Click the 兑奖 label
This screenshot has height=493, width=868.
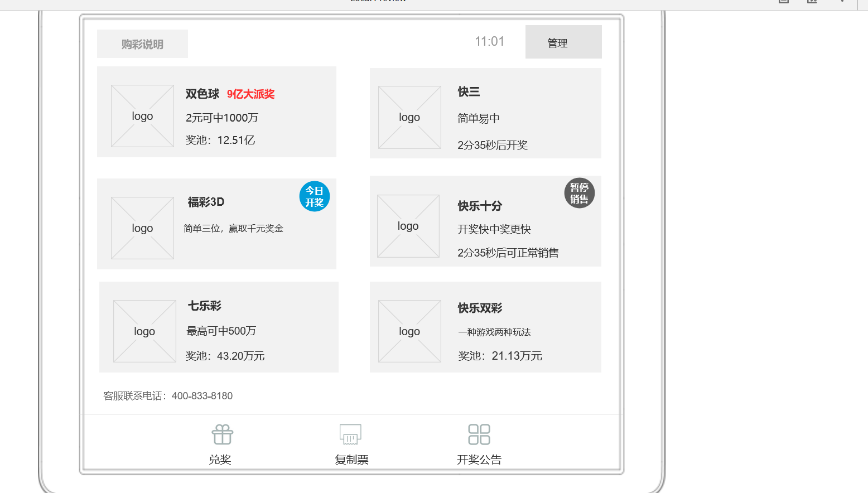(x=220, y=460)
